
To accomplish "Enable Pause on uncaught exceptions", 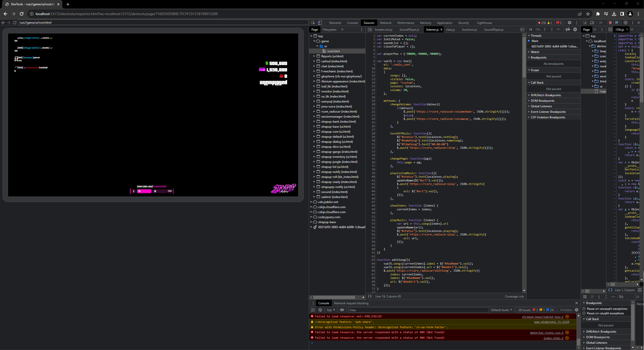I will coord(584,309).
